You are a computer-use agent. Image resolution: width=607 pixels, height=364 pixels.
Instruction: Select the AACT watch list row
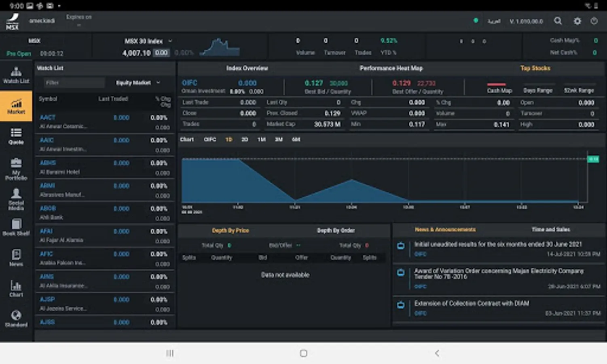(x=105, y=122)
